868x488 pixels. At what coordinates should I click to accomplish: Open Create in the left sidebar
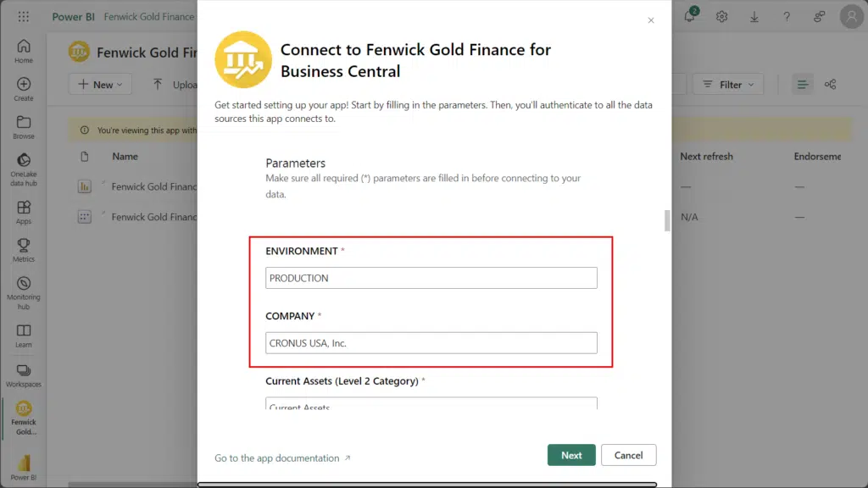[23, 89]
